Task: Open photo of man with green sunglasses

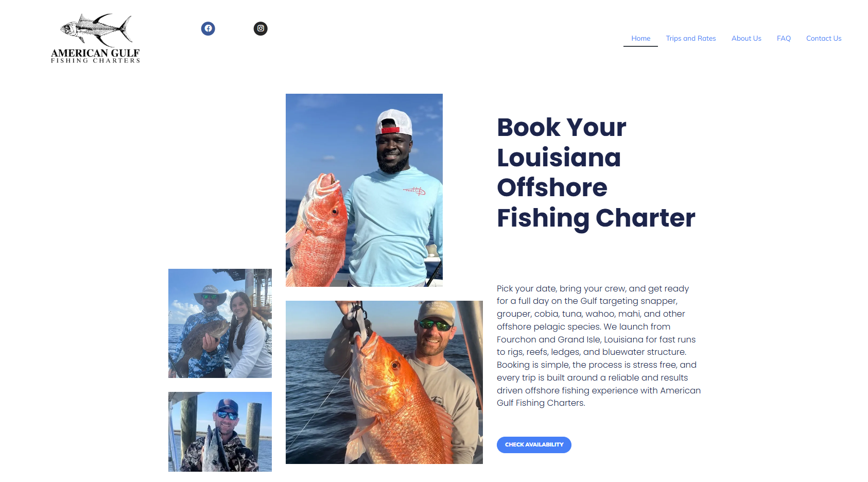Action: click(x=384, y=382)
